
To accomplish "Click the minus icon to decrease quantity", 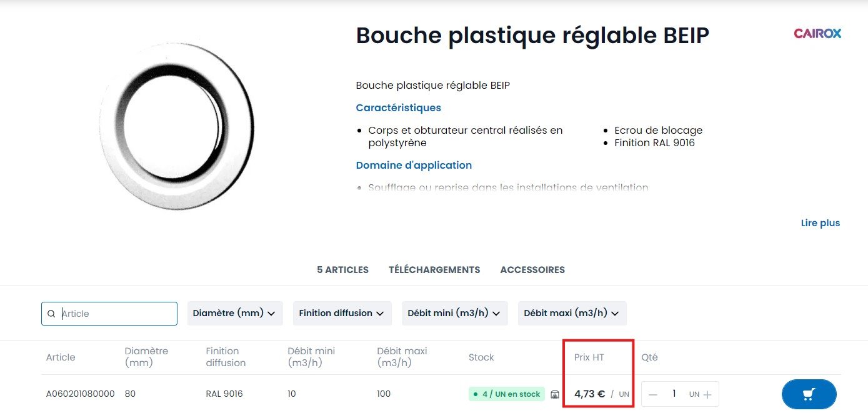I will click(652, 394).
